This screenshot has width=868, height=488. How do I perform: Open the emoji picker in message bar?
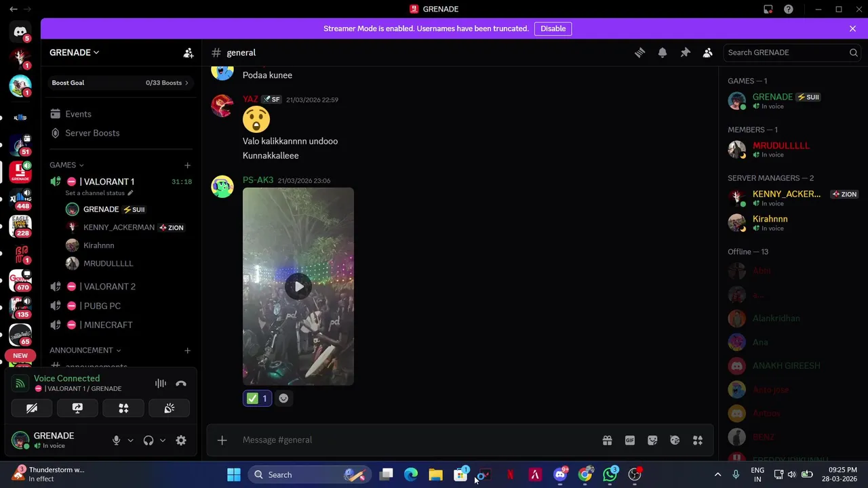point(675,440)
